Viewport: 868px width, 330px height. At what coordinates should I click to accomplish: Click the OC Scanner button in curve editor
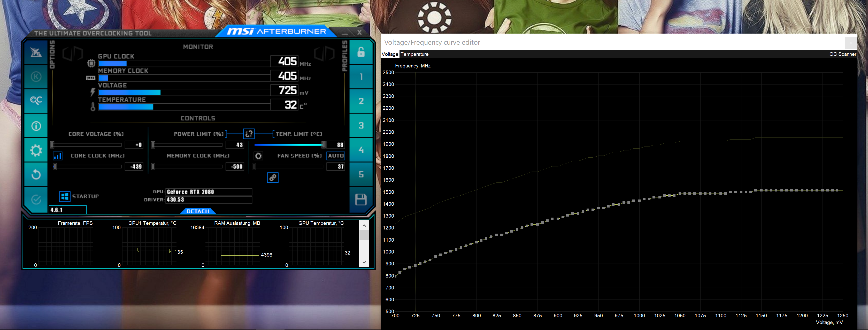842,54
